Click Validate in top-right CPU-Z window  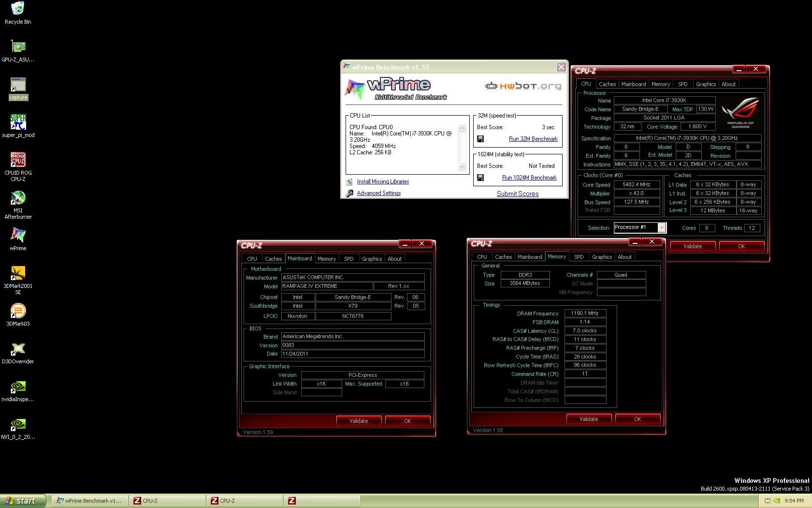click(692, 246)
